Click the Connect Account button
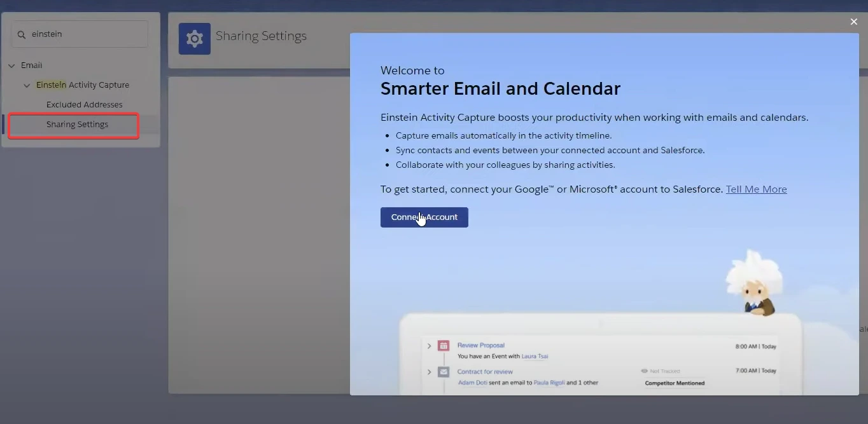868x424 pixels. point(424,217)
